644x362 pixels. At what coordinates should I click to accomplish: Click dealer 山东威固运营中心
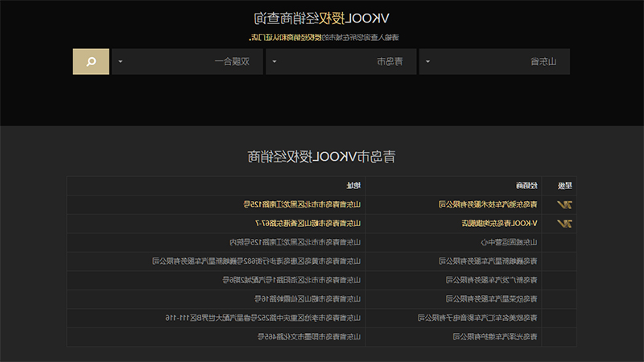[510, 242]
